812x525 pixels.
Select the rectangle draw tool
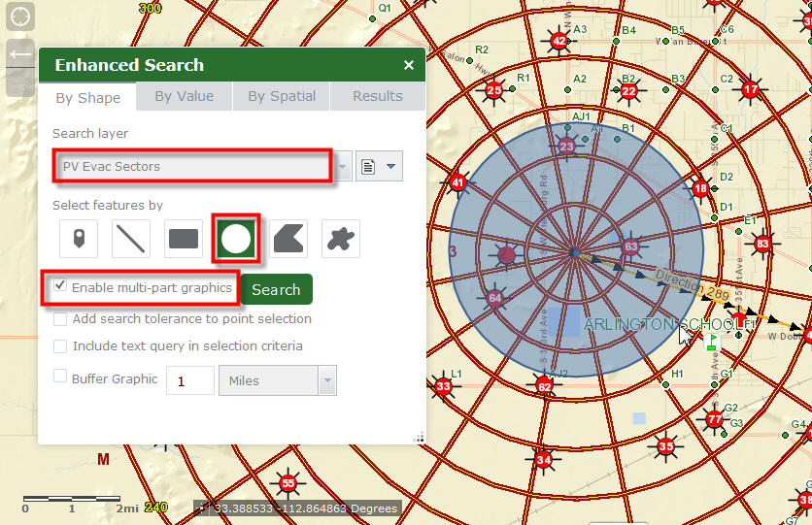(184, 239)
